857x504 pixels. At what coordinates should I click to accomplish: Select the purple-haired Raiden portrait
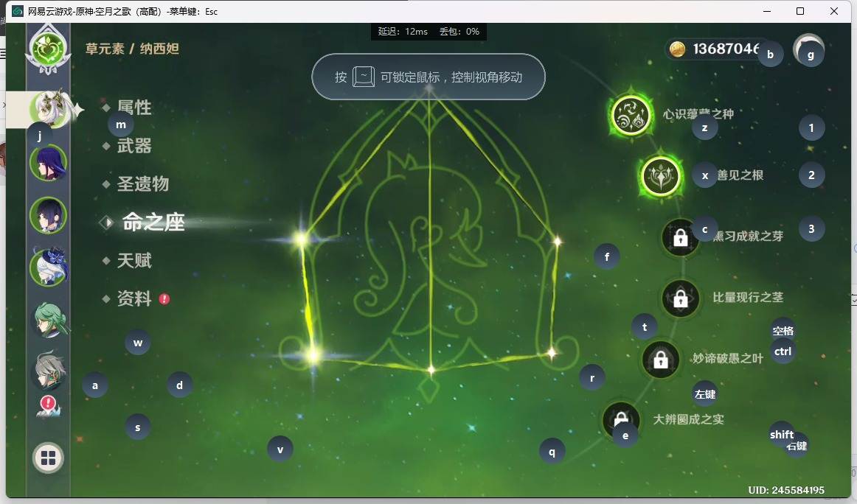click(x=49, y=164)
